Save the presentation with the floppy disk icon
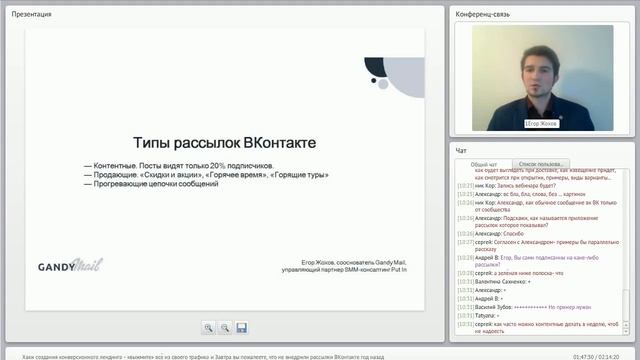The image size is (640, 360). pyautogui.click(x=241, y=328)
